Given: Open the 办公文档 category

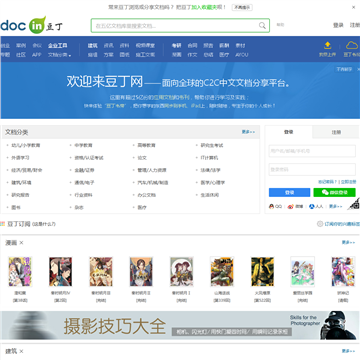Looking at the screenshot, I should point(146,195).
